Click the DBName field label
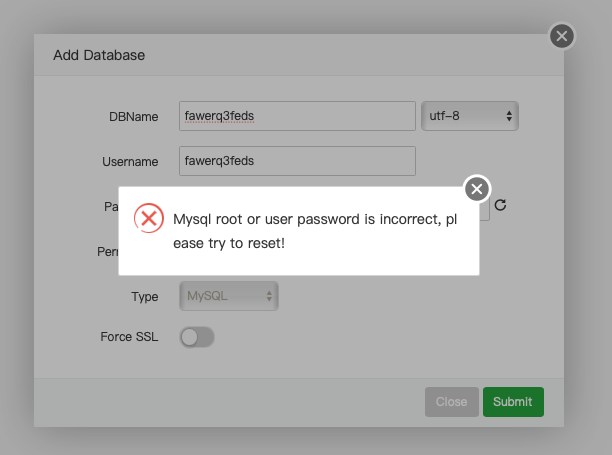612x455 pixels. click(x=134, y=117)
